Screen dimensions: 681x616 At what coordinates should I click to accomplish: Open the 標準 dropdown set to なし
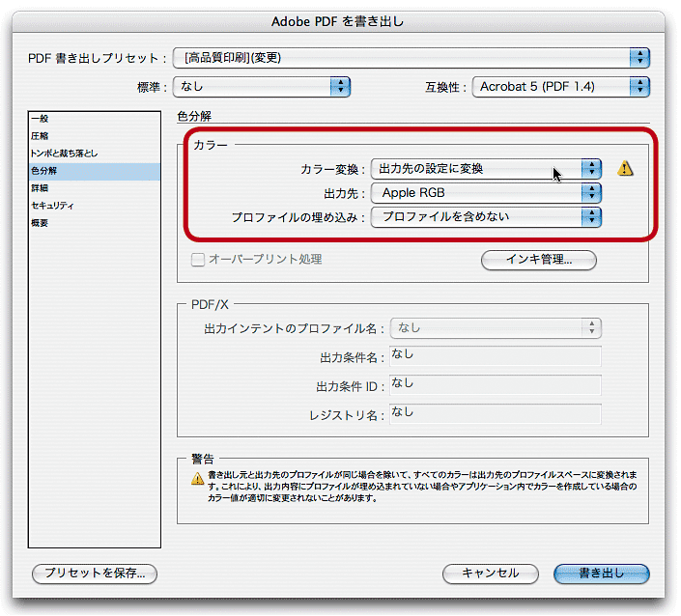tap(262, 87)
